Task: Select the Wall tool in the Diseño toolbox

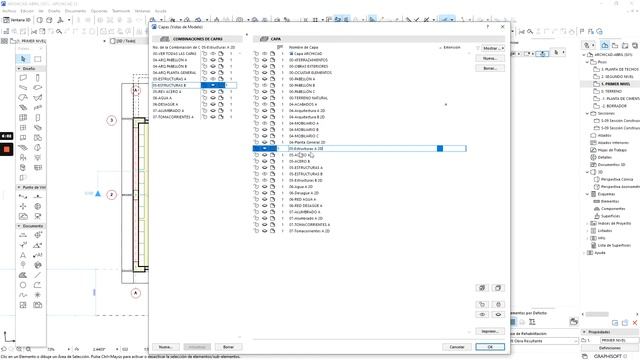Action: tap(23, 78)
